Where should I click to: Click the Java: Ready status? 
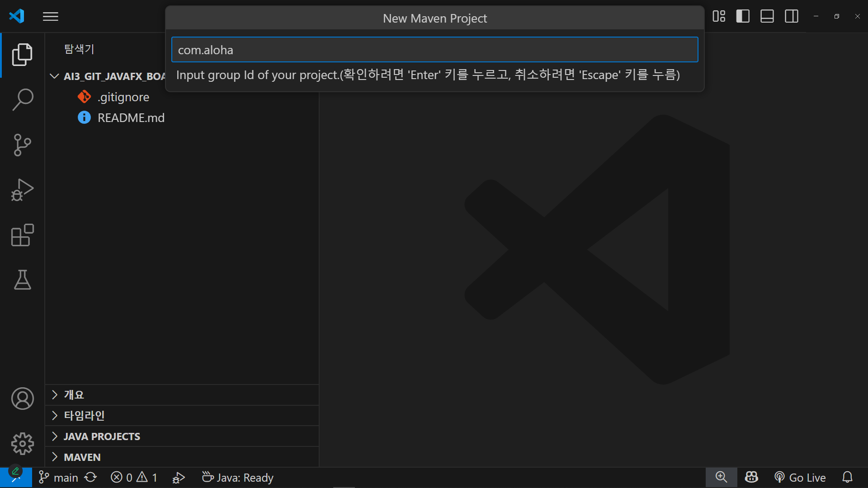pyautogui.click(x=238, y=478)
